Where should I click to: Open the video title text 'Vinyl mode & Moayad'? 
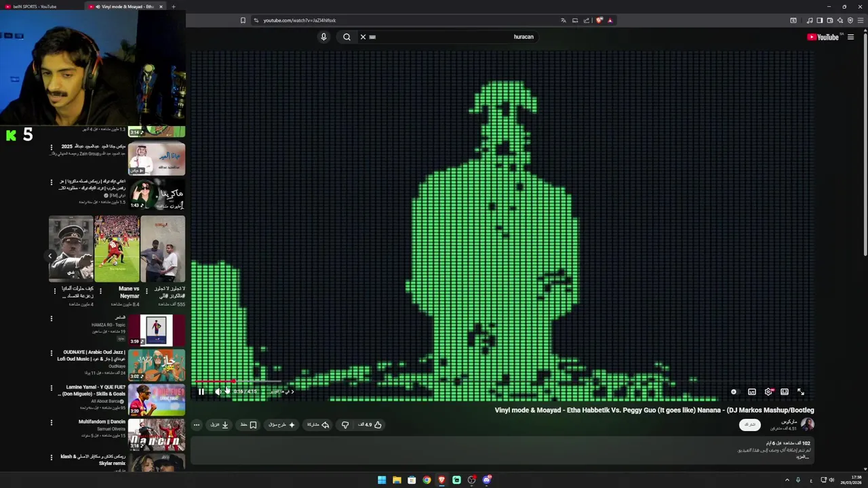point(654,410)
